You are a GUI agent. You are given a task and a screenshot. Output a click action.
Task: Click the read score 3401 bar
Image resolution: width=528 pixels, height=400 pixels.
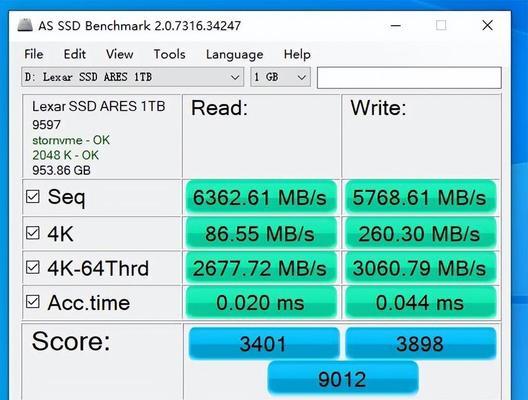point(264,343)
